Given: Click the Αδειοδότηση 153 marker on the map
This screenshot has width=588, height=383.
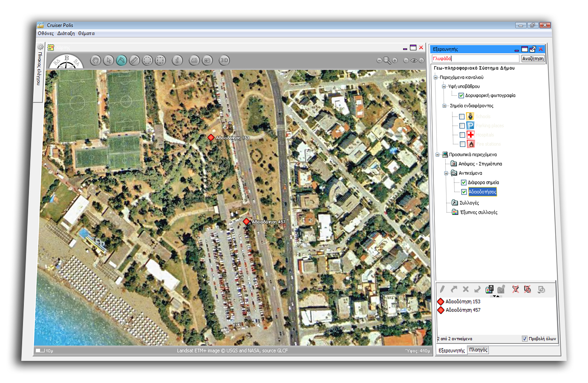Looking at the screenshot, I should (211, 137).
